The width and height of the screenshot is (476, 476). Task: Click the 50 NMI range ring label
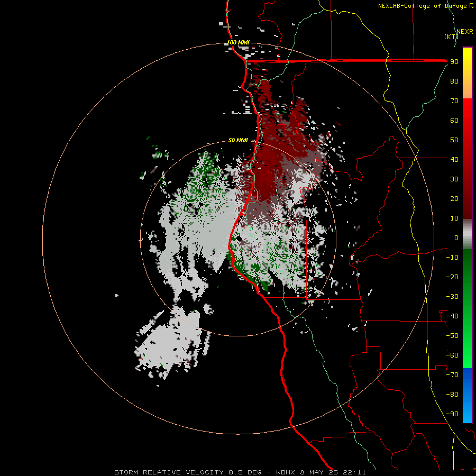coord(239,140)
